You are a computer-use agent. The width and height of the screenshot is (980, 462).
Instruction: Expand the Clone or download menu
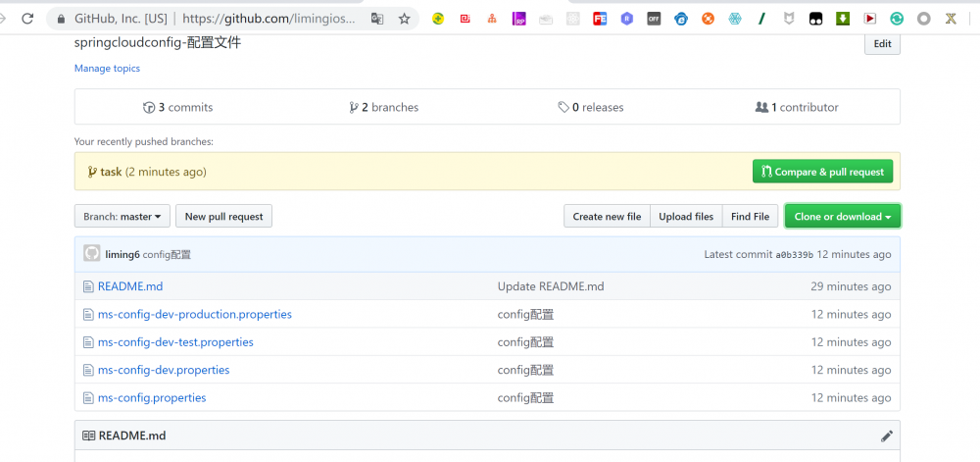pyautogui.click(x=843, y=217)
